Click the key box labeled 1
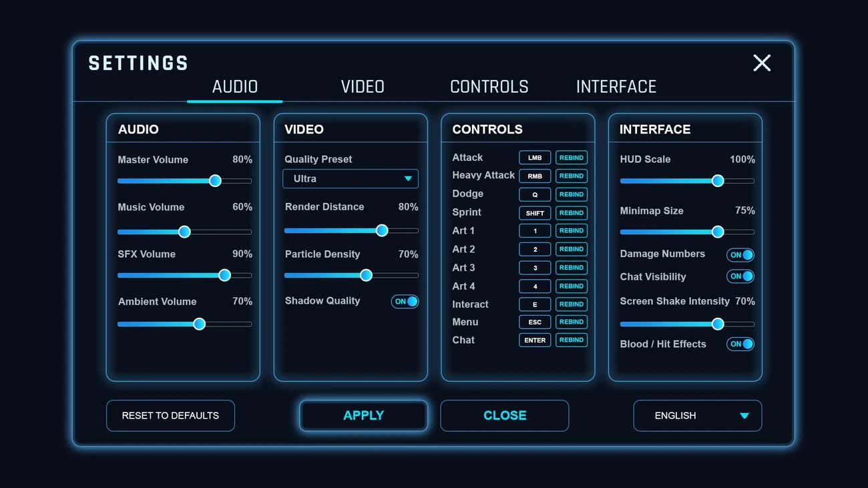Screen dimensions: 868x488 click(x=535, y=231)
